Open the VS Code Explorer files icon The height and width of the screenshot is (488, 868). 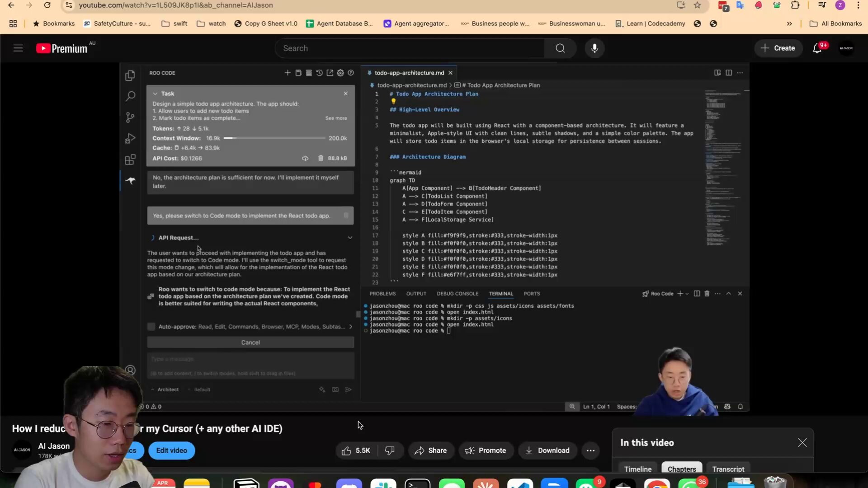pos(130,75)
